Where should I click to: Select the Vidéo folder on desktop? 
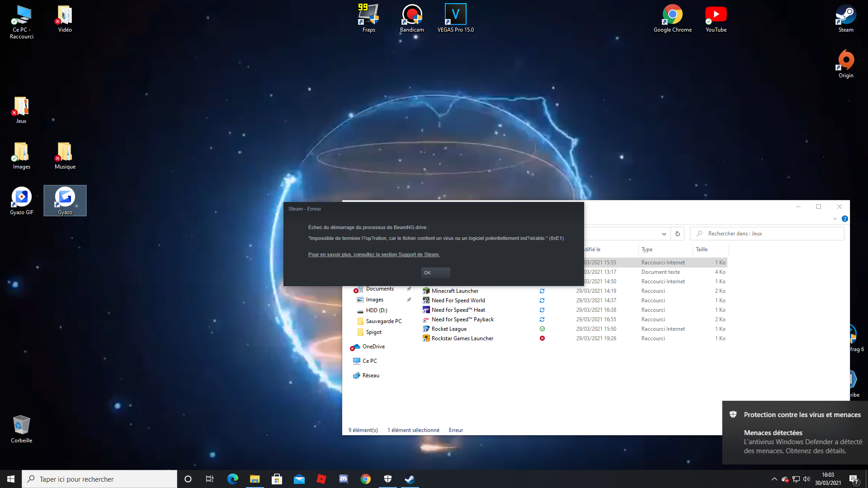point(65,19)
